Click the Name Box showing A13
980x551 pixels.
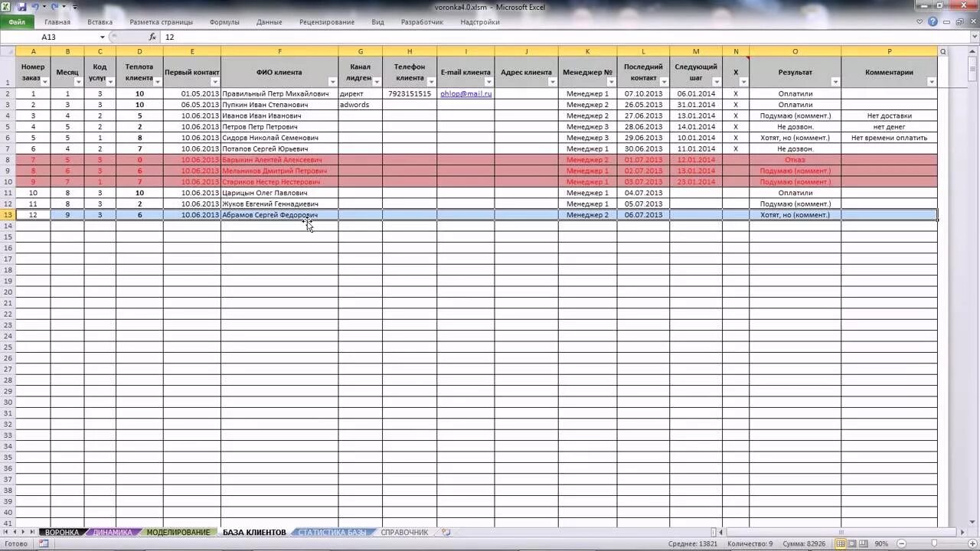pos(48,37)
